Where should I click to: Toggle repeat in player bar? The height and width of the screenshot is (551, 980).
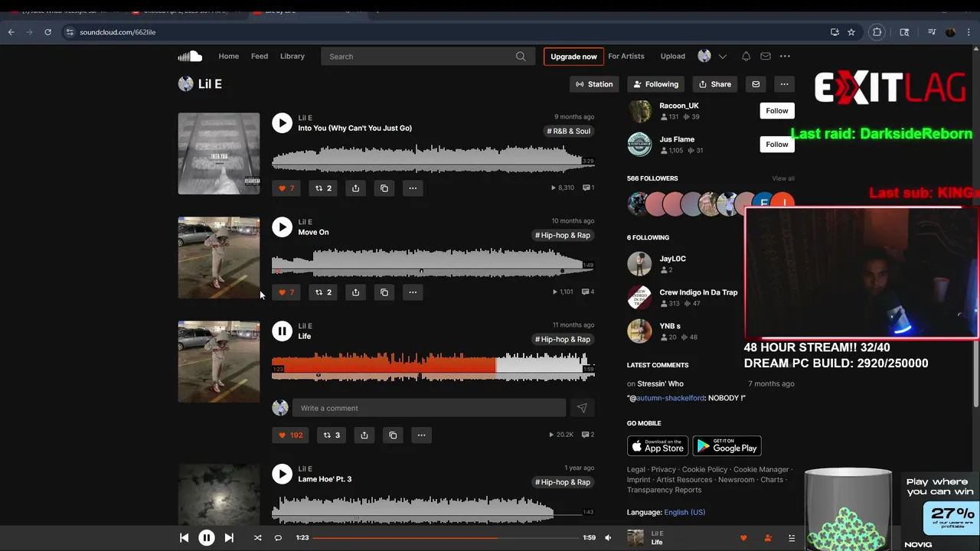[x=278, y=538]
